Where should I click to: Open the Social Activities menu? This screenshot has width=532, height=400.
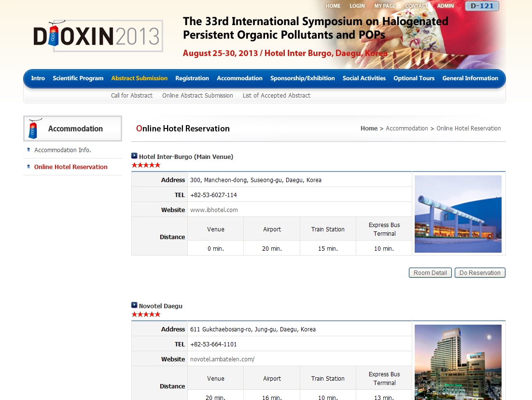[364, 78]
